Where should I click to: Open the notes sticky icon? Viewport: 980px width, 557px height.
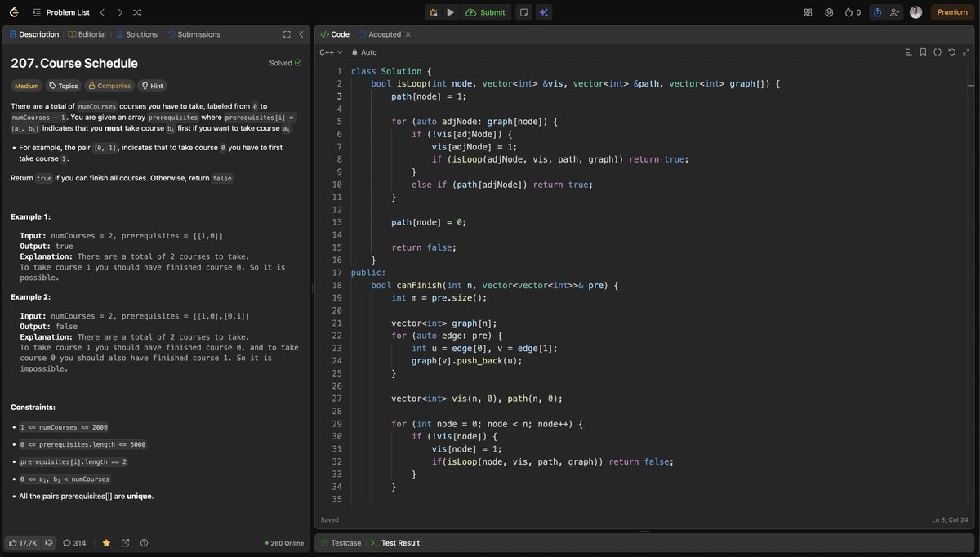click(523, 12)
